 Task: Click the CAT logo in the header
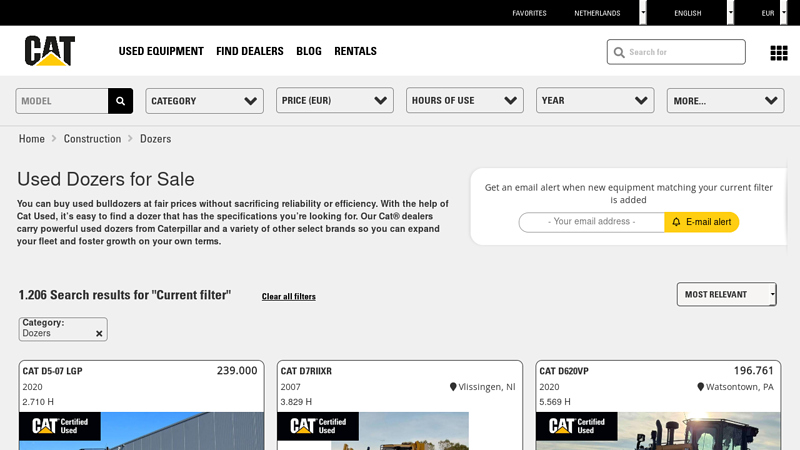click(x=49, y=51)
